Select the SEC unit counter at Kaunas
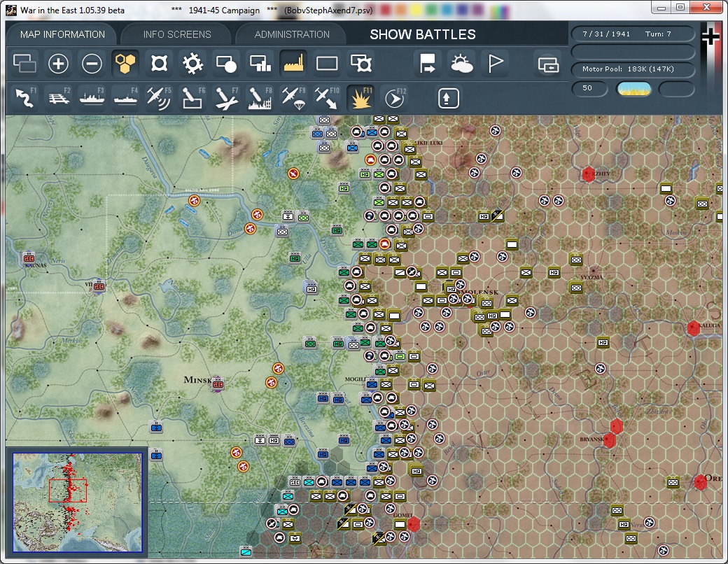Viewport: 728px width, 564px height. tap(29, 258)
